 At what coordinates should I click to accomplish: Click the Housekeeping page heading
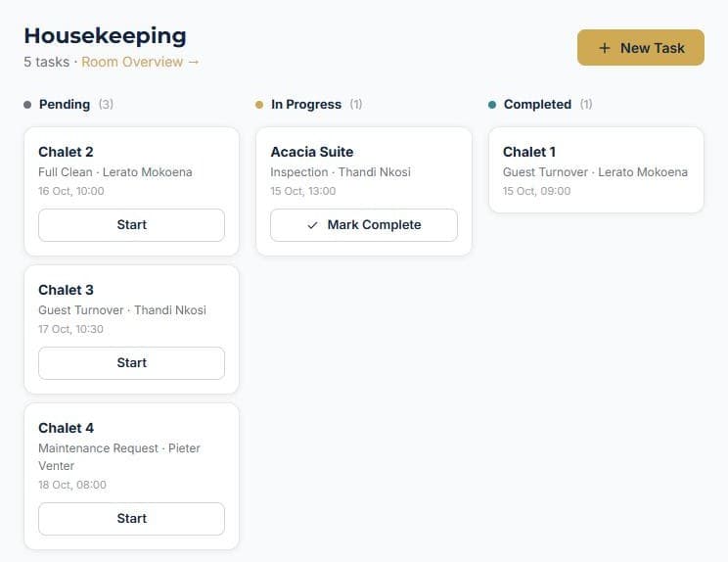tap(106, 36)
